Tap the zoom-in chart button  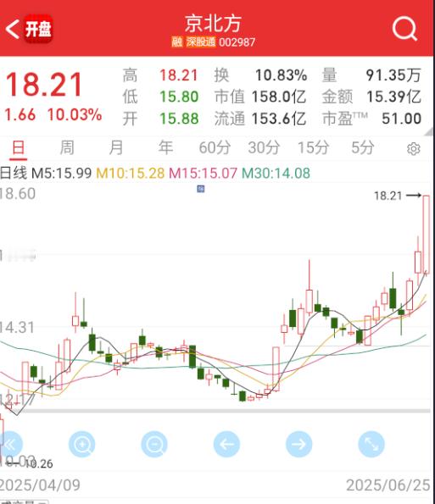click(x=82, y=445)
